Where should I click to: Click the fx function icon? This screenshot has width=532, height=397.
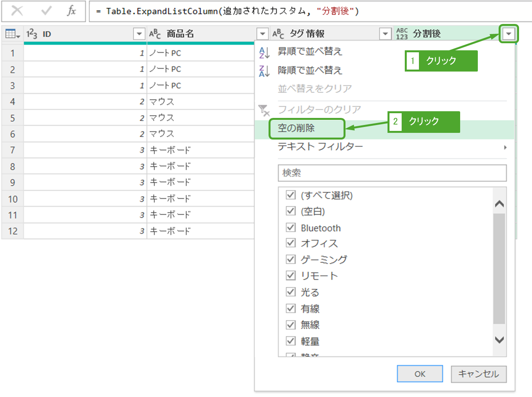click(x=71, y=11)
